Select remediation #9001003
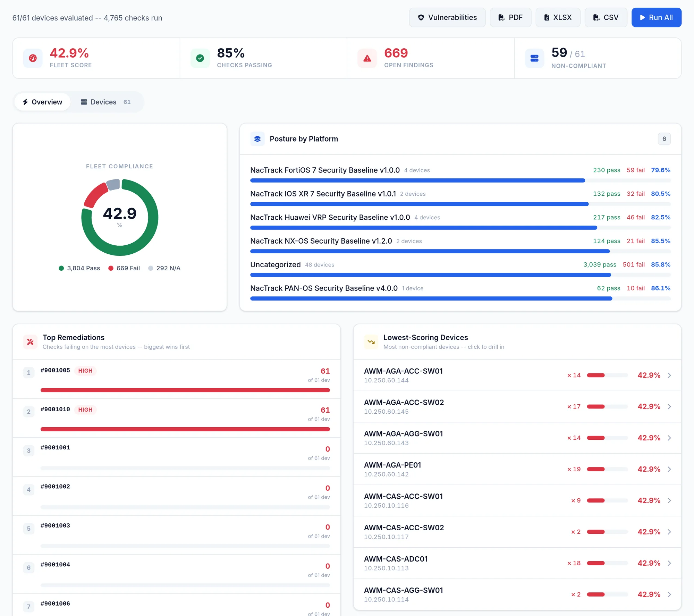Image resolution: width=694 pixels, height=616 pixels. [177, 535]
